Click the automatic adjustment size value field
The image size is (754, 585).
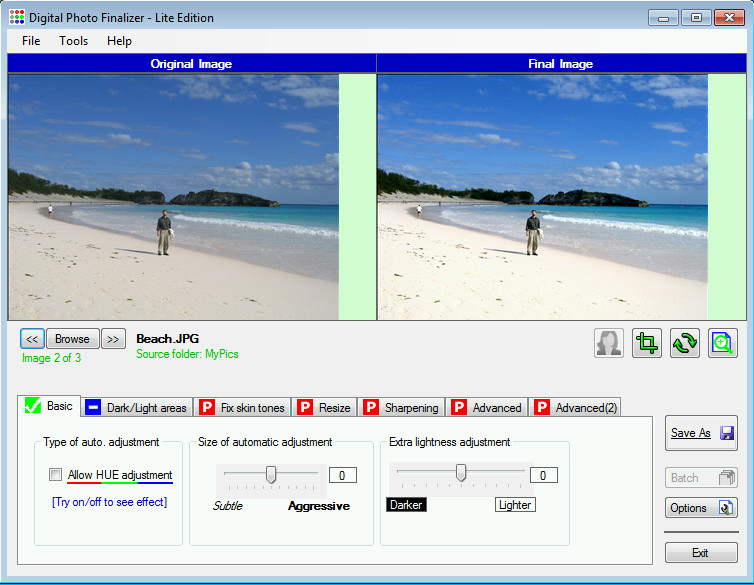coord(343,475)
